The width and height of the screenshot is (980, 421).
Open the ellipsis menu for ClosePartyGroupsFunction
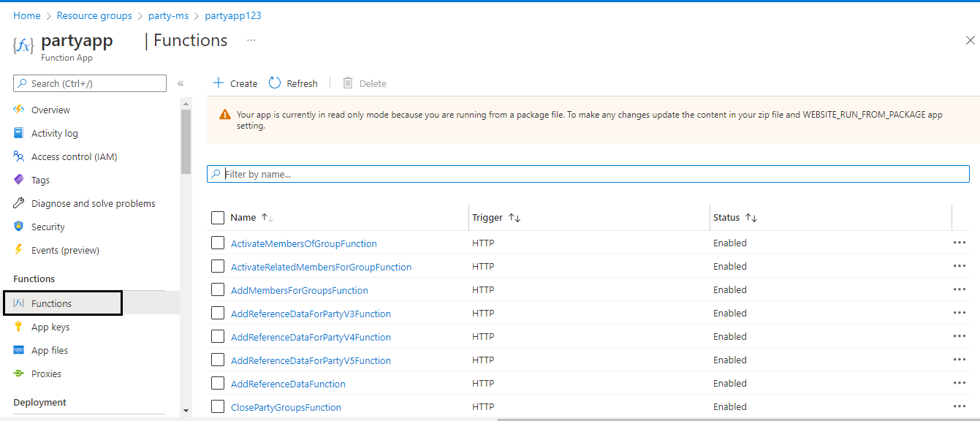pyautogui.click(x=960, y=406)
